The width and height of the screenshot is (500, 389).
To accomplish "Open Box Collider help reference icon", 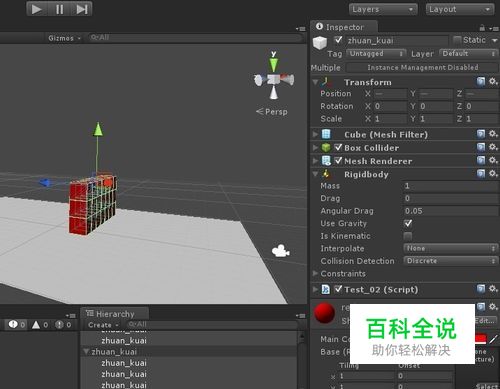I will (x=481, y=147).
